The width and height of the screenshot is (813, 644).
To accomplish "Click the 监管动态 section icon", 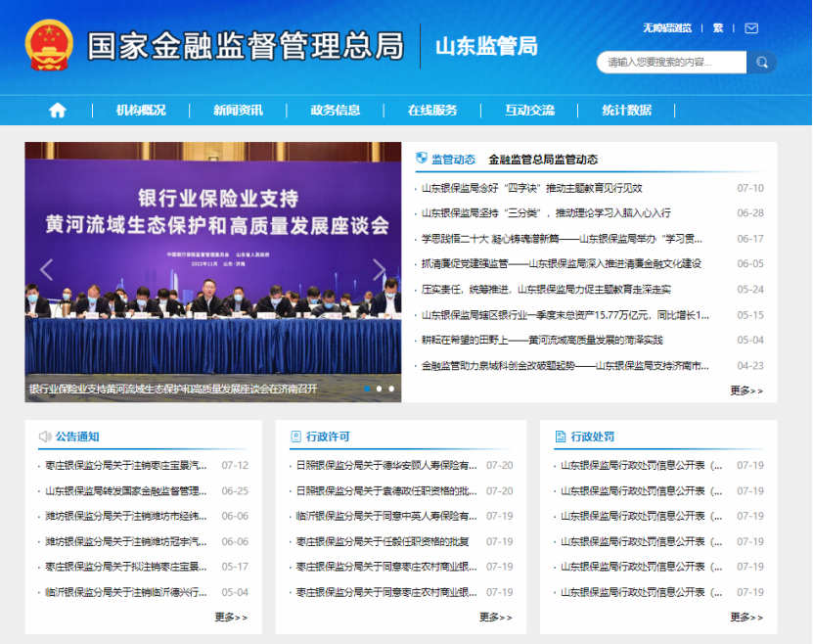I will coord(422,159).
